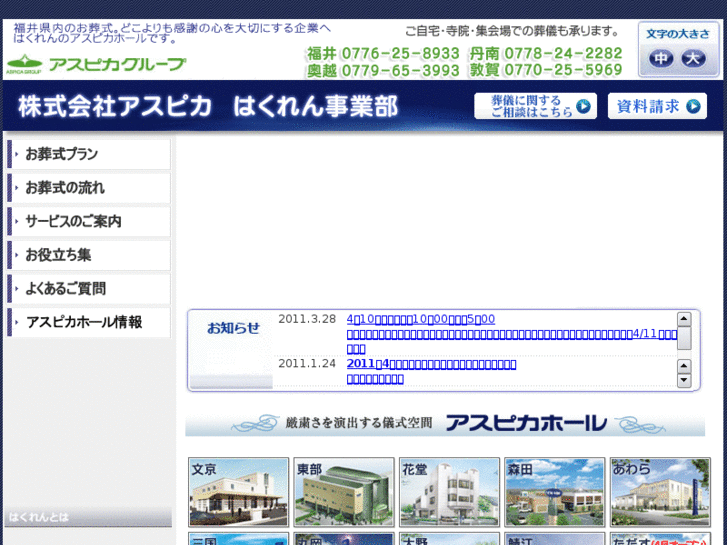Open the お葬式プラン menu item

[89, 154]
